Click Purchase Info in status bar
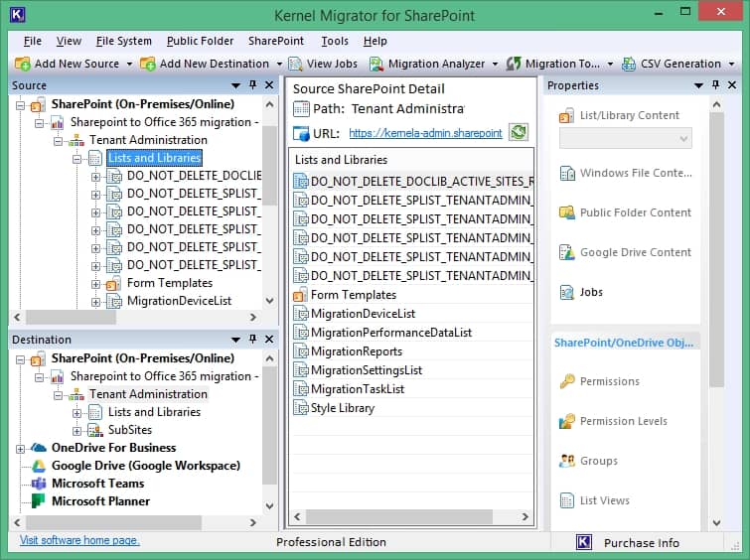Viewport: 750px width, 560px height. point(642,543)
